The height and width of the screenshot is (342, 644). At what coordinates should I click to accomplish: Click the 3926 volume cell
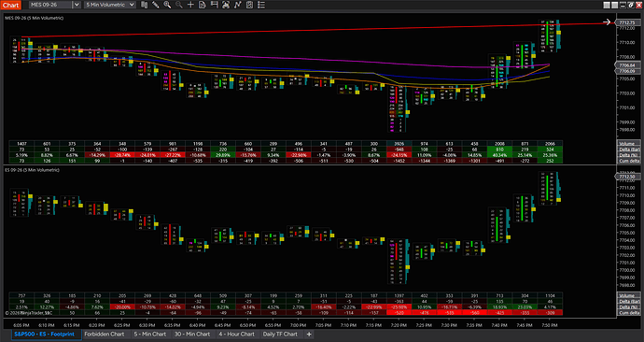pos(399,144)
